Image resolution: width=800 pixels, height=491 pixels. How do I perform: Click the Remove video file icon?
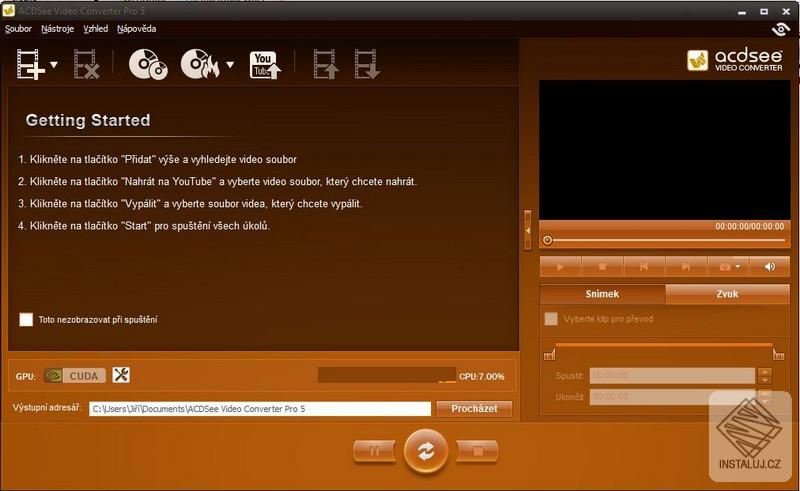[x=86, y=64]
